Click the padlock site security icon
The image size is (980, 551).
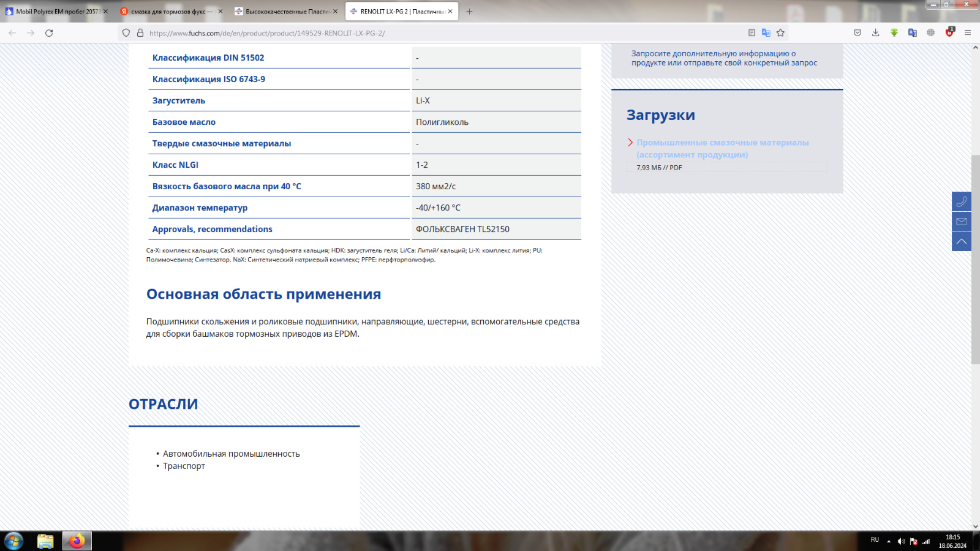click(140, 33)
